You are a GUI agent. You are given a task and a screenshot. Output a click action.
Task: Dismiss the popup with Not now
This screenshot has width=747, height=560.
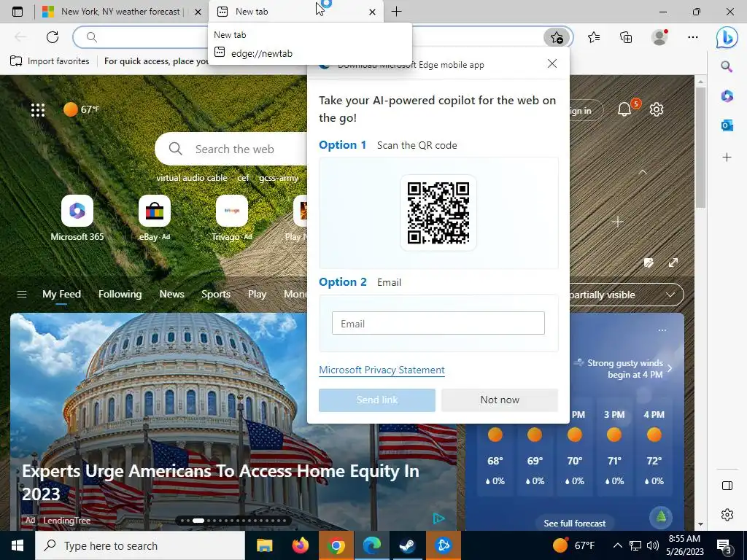pyautogui.click(x=499, y=400)
